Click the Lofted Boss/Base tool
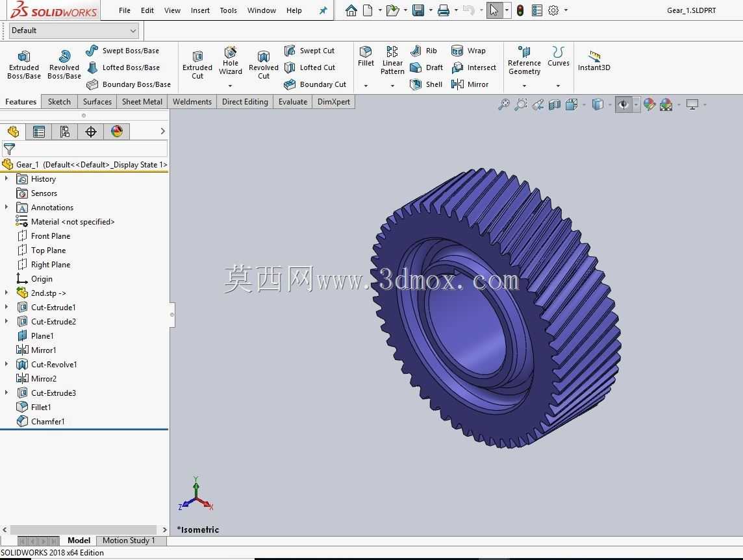The width and height of the screenshot is (743, 560). (x=123, y=67)
